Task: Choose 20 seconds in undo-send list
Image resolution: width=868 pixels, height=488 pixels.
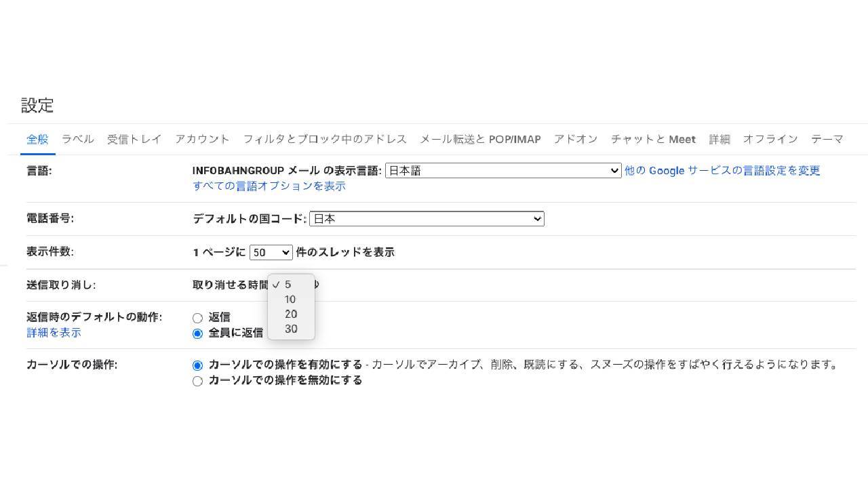Action: point(291,314)
